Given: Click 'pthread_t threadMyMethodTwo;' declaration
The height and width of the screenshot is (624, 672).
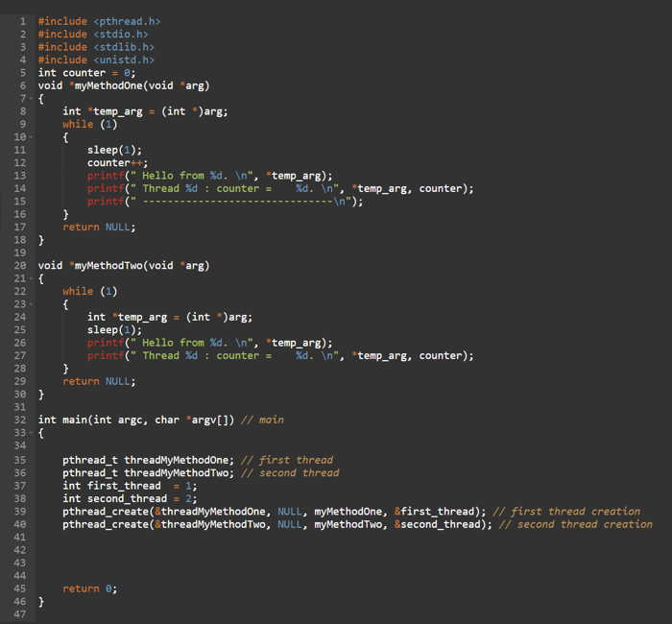Looking at the screenshot, I should pyautogui.click(x=148, y=473).
